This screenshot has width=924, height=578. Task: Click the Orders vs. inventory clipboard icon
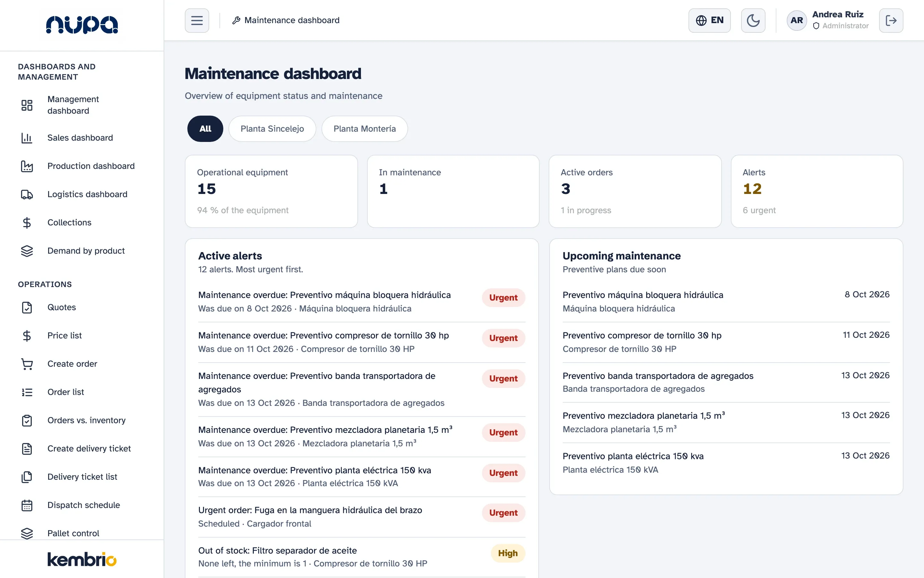click(27, 421)
